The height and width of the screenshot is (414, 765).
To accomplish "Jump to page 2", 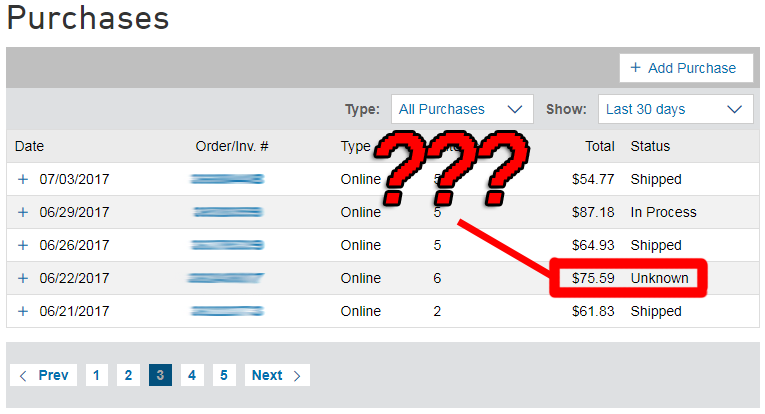I will [128, 376].
